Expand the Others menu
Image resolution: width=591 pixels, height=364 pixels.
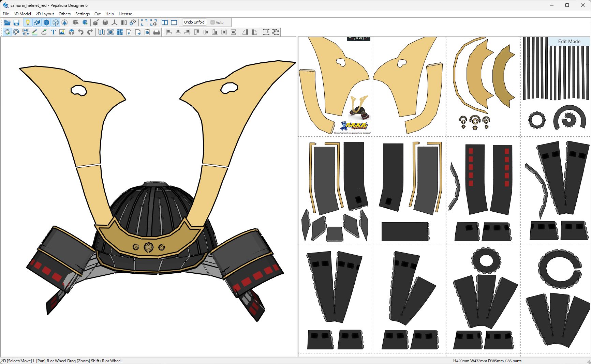point(64,14)
